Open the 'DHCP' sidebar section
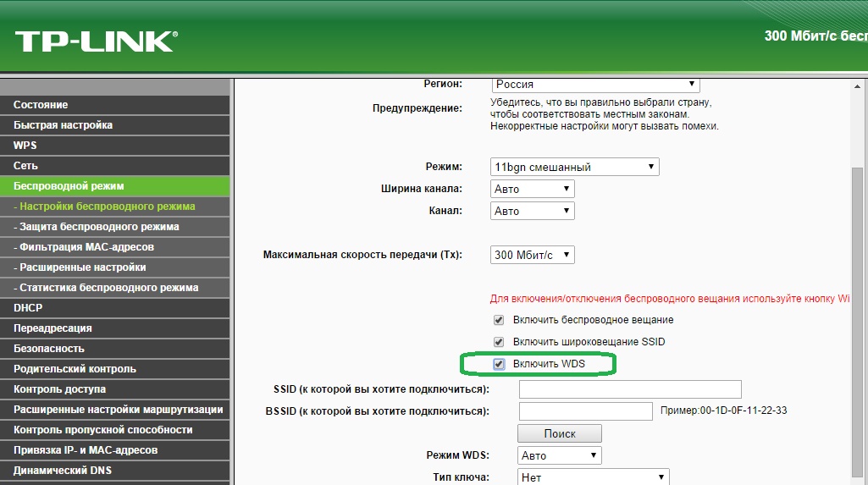Viewport: 868px width, 485px height. [28, 308]
